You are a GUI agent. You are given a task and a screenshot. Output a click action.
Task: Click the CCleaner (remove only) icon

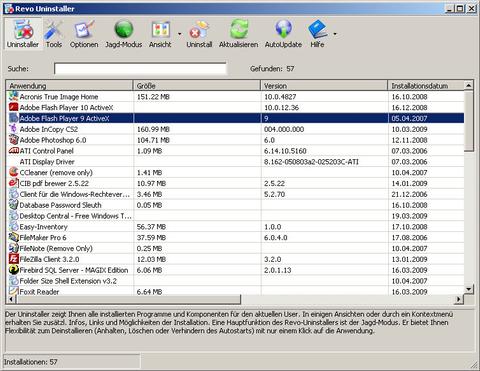pos(14,172)
